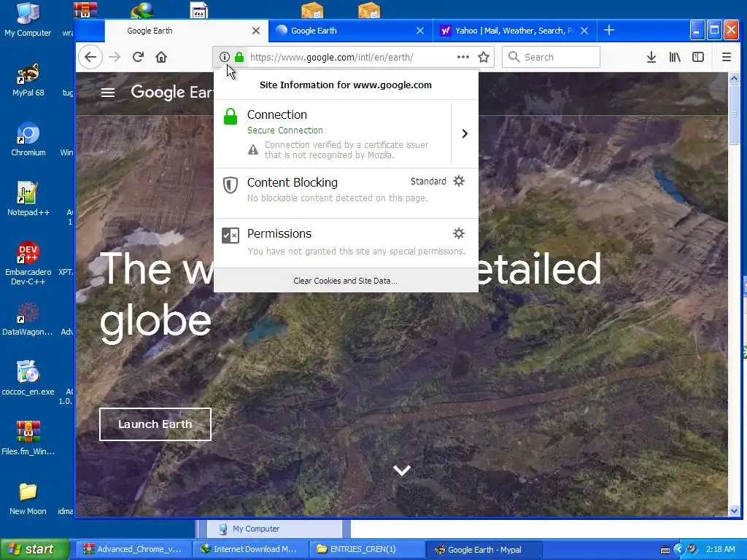This screenshot has width=747, height=560.
Task: Expand Connection details arrow
Action: [465, 133]
